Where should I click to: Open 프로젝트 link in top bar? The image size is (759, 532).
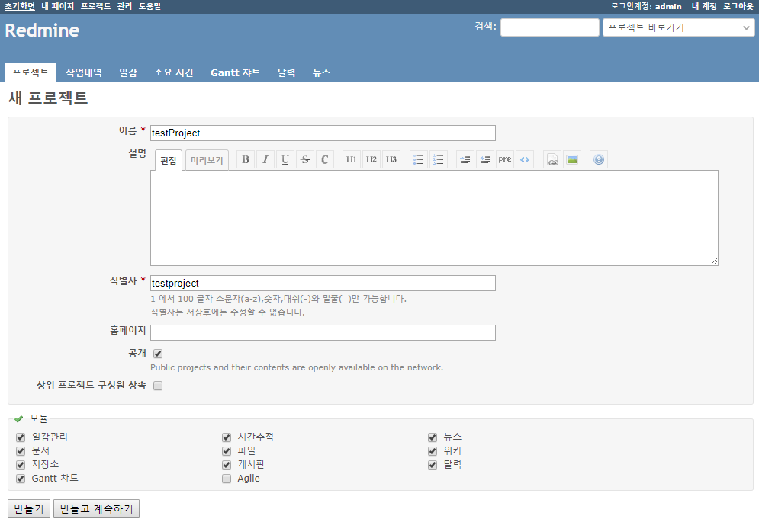[x=95, y=6]
